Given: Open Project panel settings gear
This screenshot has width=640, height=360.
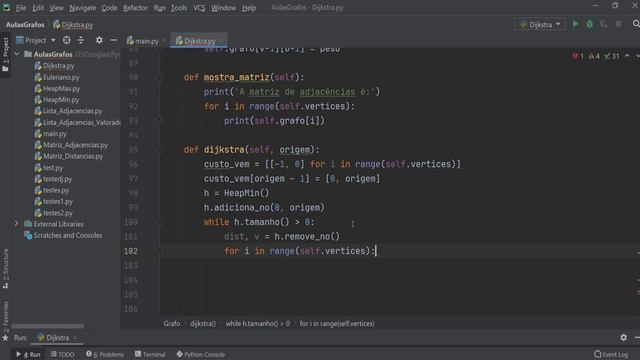Looking at the screenshot, I should click(99, 40).
